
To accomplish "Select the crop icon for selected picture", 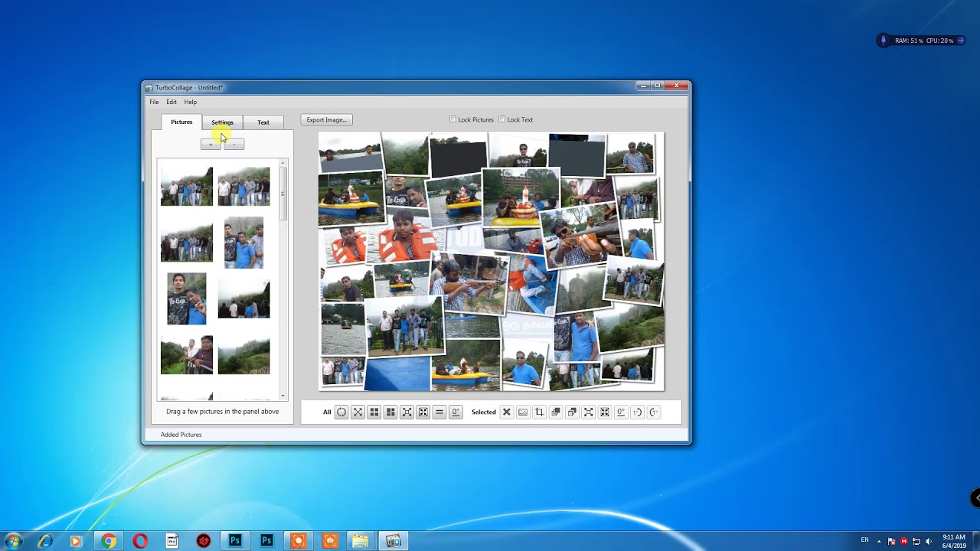I will pyautogui.click(x=539, y=412).
